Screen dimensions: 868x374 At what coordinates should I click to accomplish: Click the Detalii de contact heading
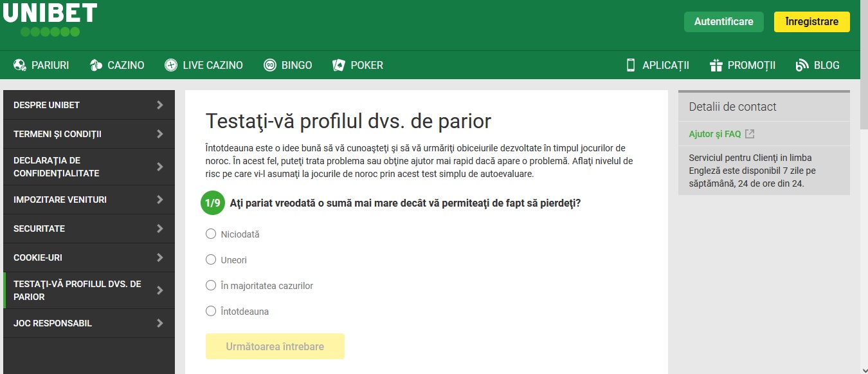[x=732, y=107]
